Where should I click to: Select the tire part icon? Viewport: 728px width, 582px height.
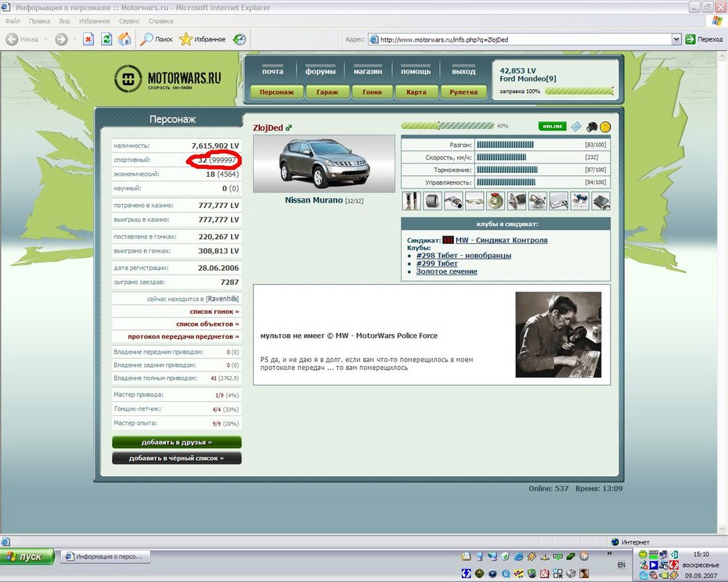point(432,201)
